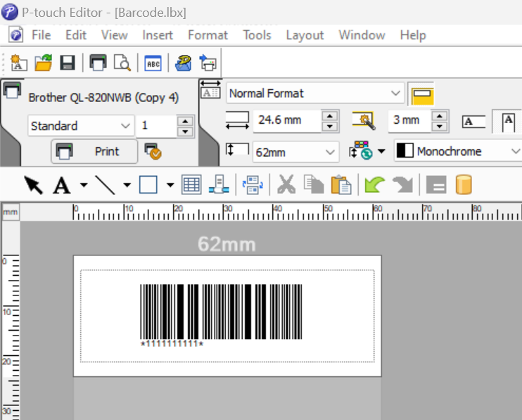Click the Print button
This screenshot has width=522, height=420.
coord(94,151)
